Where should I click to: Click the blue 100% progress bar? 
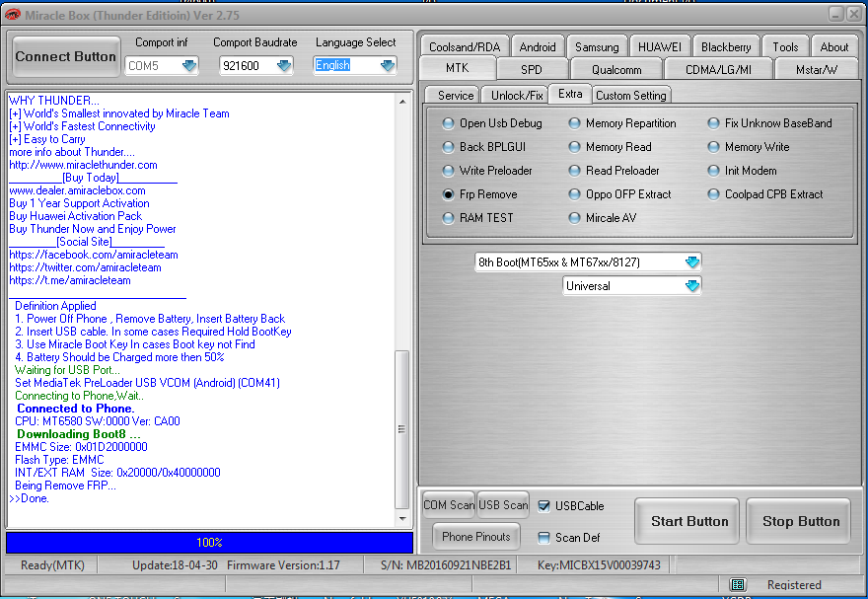coord(209,543)
